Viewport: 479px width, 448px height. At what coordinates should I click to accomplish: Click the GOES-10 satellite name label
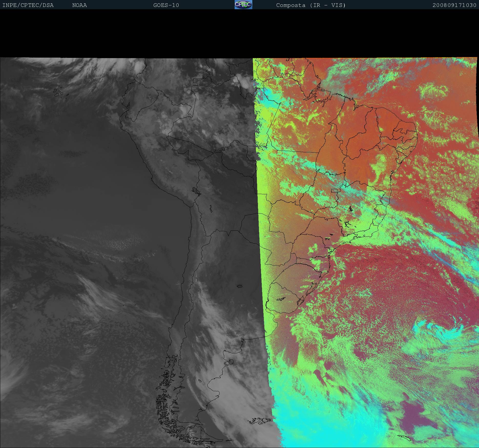pos(166,5)
